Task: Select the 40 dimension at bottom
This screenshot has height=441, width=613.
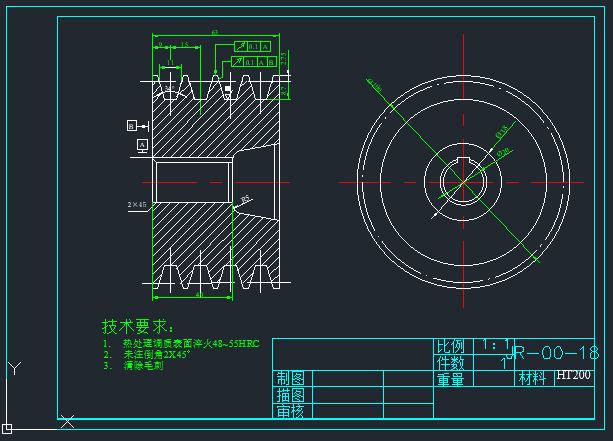Action: [199, 294]
